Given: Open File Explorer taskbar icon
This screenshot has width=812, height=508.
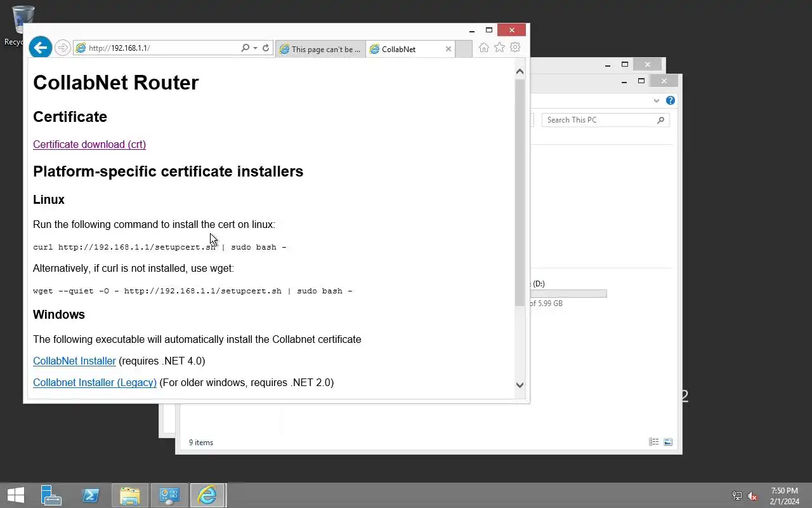Looking at the screenshot, I should tap(130, 495).
